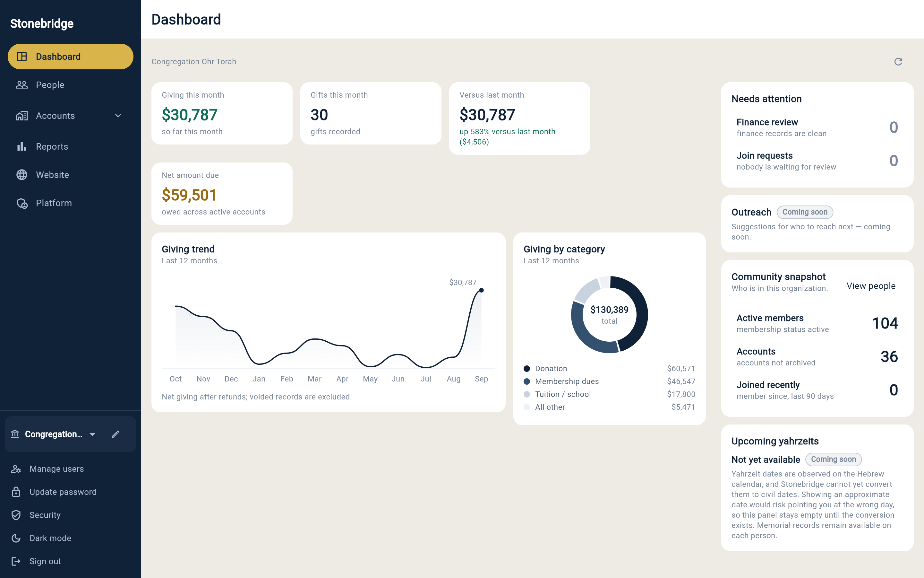Click the Giving this month $30,787 card
The height and width of the screenshot is (578, 924).
tap(222, 113)
